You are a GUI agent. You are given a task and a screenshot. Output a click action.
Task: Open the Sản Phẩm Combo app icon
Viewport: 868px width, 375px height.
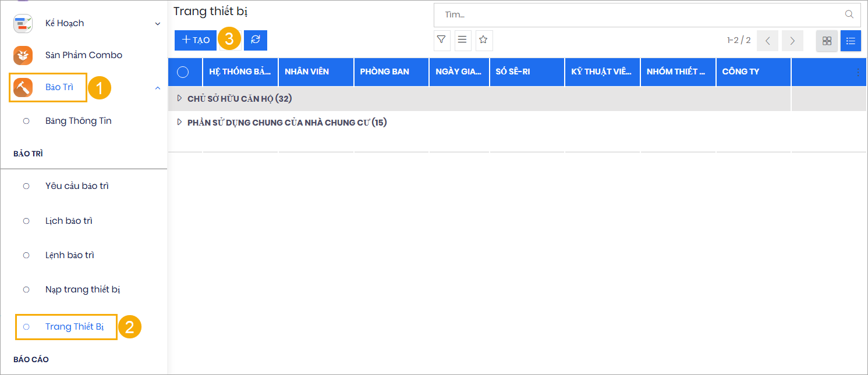pyautogui.click(x=23, y=55)
